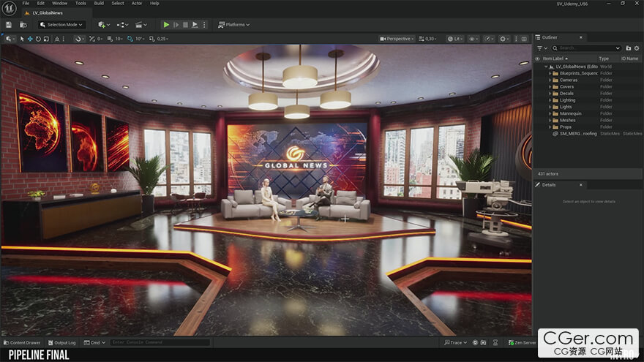Expand the Lighting folder
Viewport: 644px width, 362px height.
click(550, 100)
